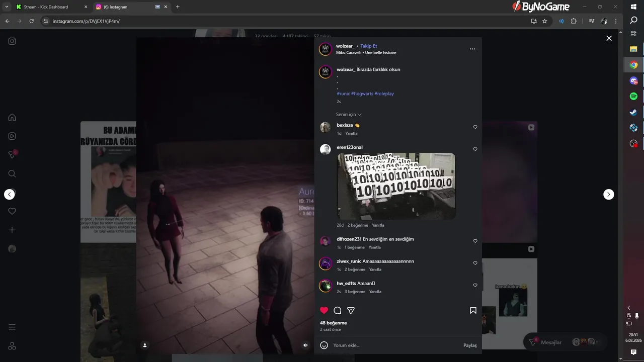Click the comment bubble icon
The width and height of the screenshot is (644, 362).
pos(338,310)
